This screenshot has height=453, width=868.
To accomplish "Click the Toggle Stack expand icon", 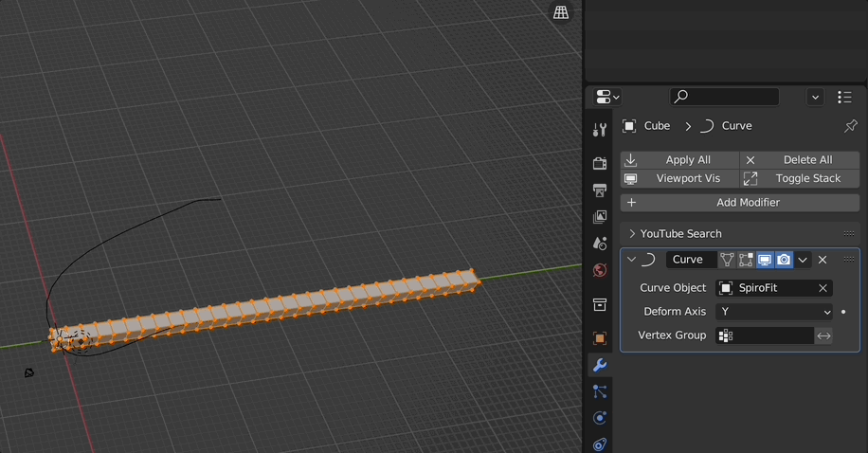I will (750, 178).
